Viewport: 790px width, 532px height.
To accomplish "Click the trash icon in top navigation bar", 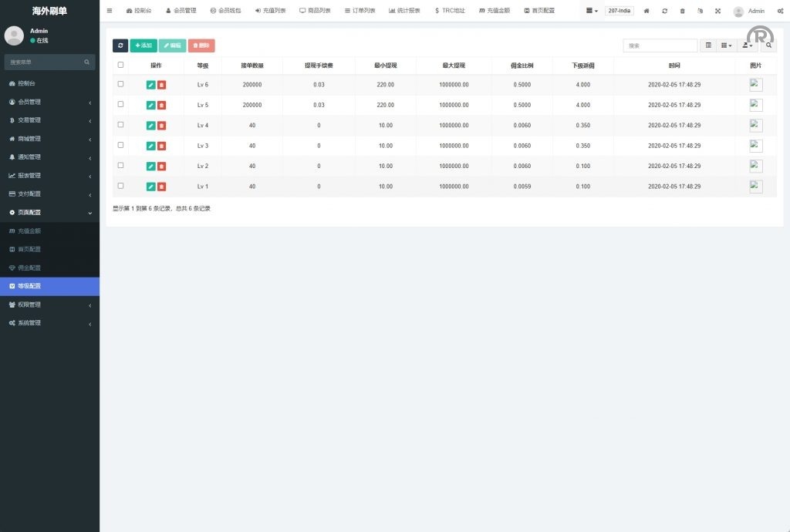I will 682,11.
